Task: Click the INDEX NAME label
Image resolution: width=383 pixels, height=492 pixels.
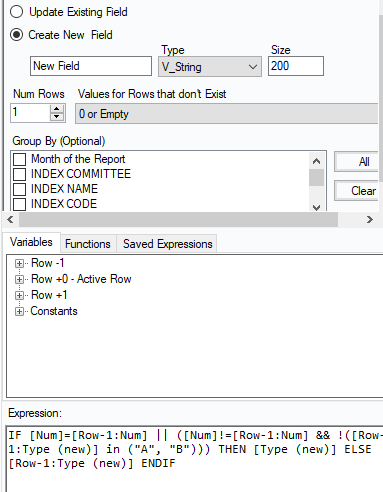Action: click(64, 189)
